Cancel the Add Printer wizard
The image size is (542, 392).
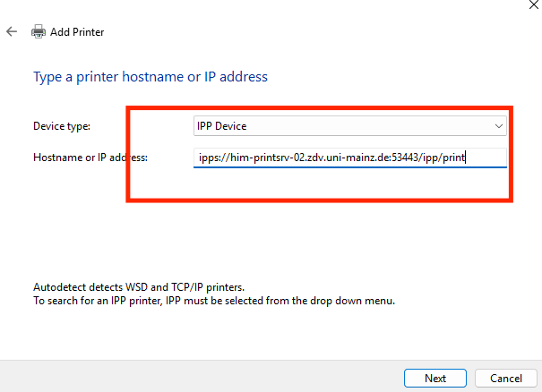tap(499, 378)
